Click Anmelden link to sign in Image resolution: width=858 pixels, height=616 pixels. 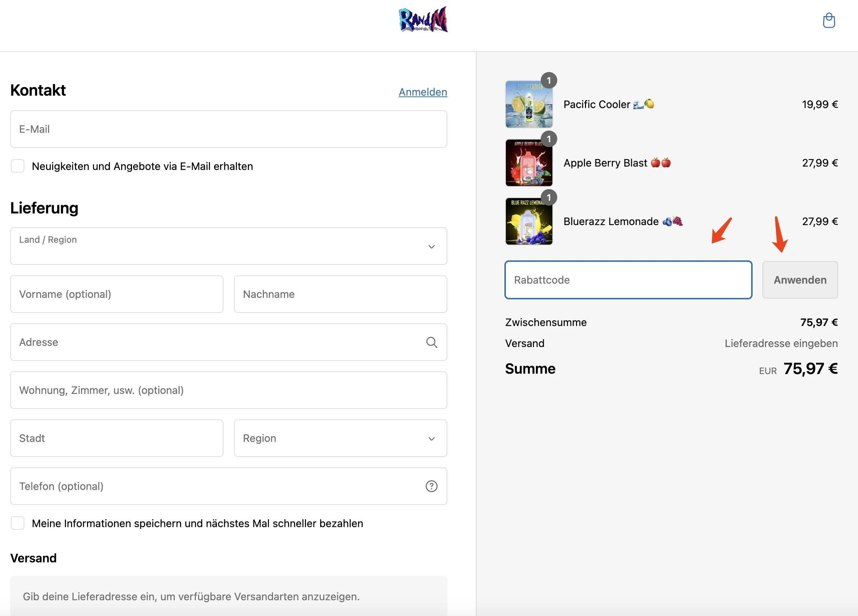click(422, 90)
